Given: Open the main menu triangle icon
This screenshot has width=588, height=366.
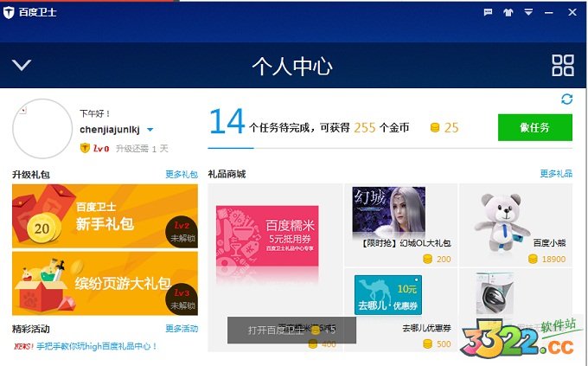Looking at the screenshot, I should (x=528, y=12).
